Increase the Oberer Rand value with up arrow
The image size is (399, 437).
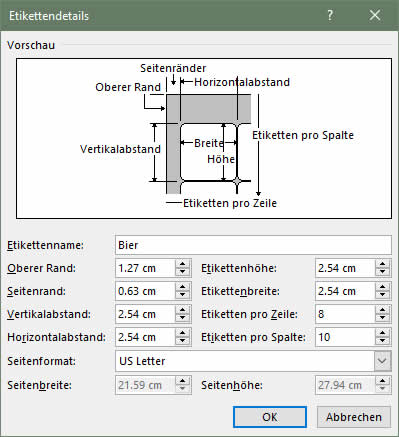182,264
